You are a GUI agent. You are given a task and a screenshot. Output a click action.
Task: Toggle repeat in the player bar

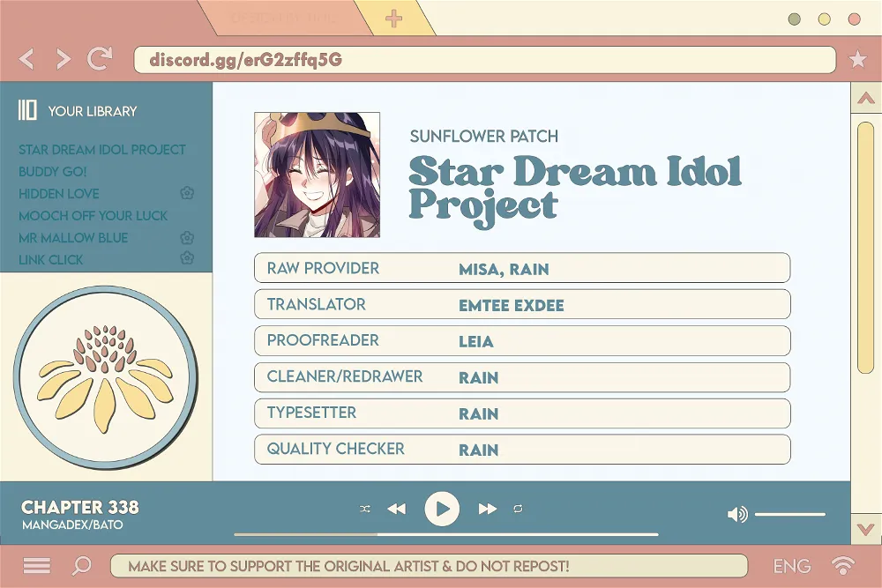[518, 509]
